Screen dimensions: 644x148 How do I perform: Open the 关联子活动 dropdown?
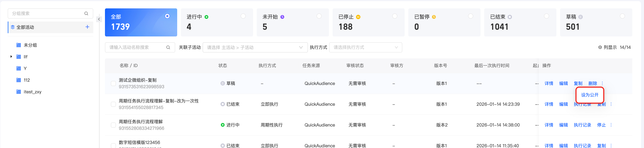255,47
